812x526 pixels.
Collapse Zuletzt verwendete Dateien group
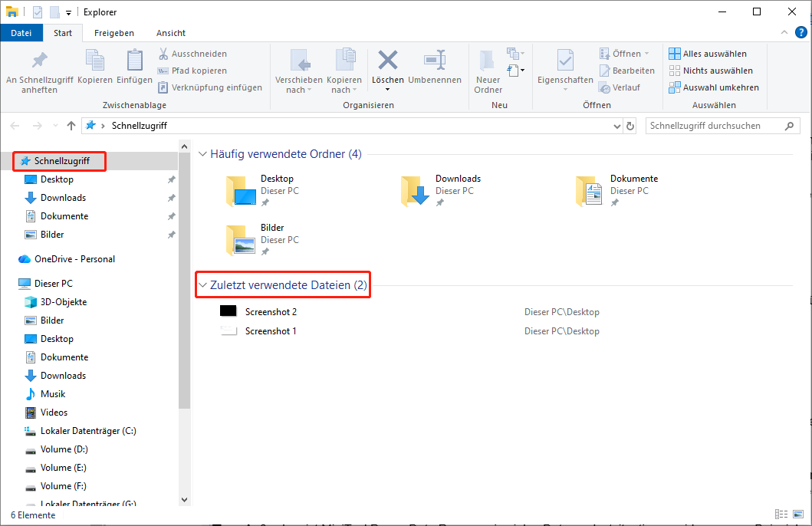203,285
